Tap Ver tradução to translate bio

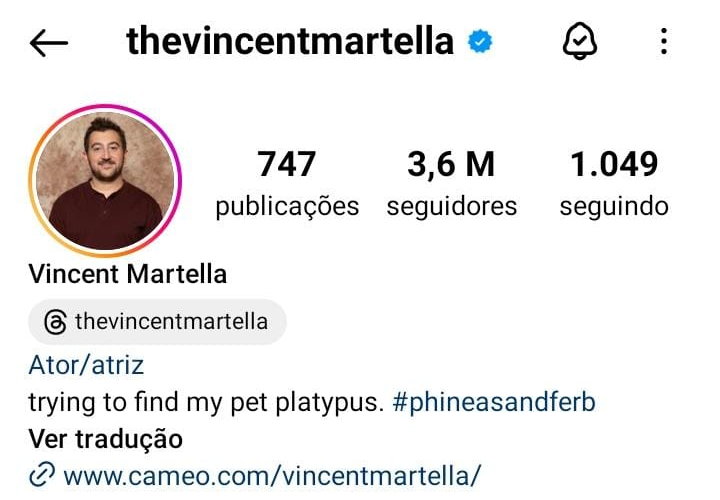coord(105,439)
